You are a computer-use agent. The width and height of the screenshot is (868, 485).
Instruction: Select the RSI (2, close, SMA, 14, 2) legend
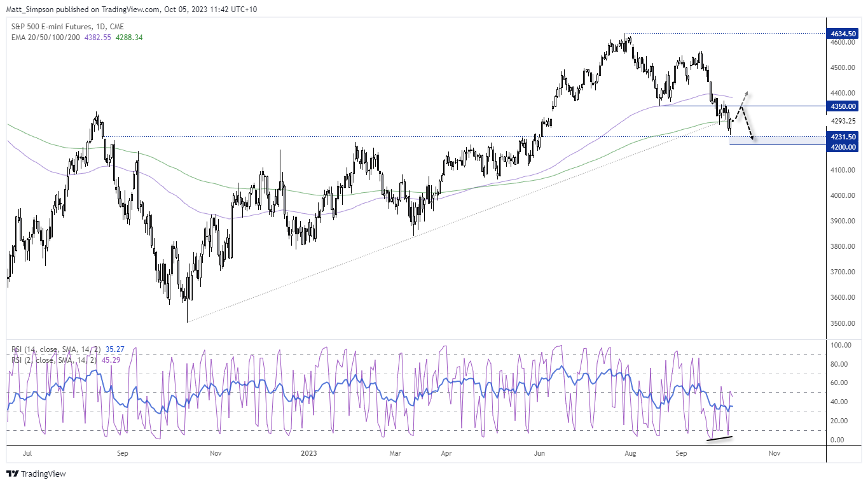pyautogui.click(x=53, y=360)
